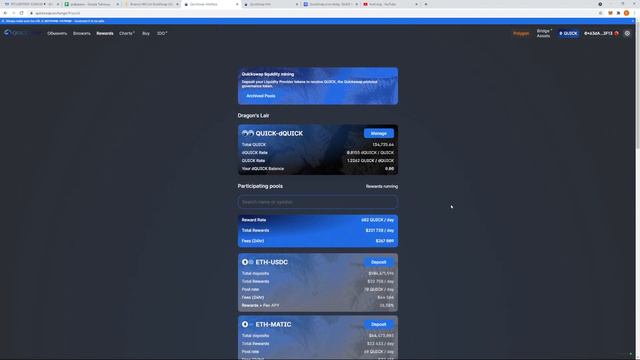Image resolution: width=640 pixels, height=360 pixels.
Task: Open the Bridge Assets link
Action: (x=544, y=33)
